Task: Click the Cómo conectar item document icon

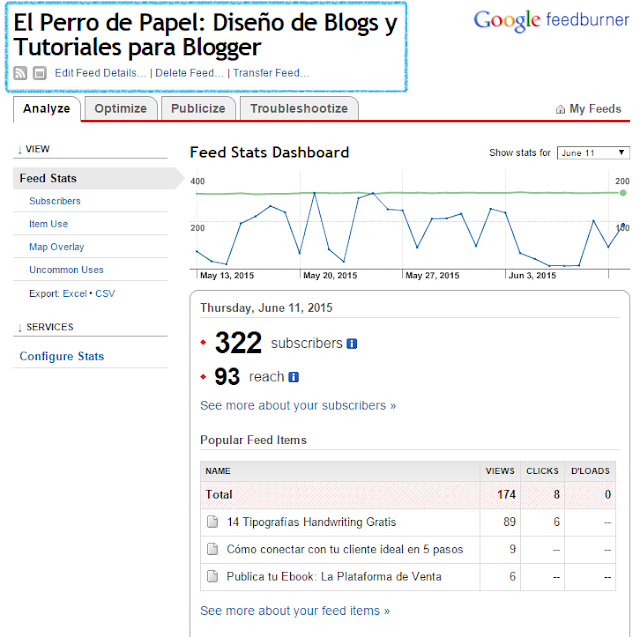Action: tap(211, 549)
